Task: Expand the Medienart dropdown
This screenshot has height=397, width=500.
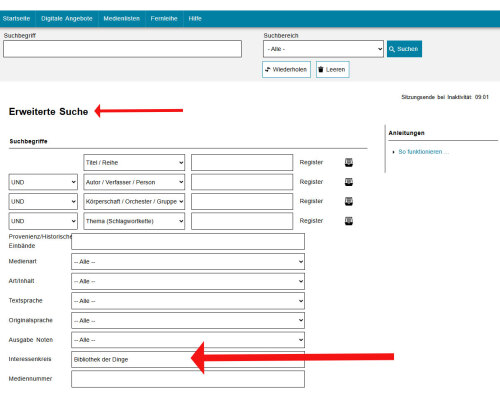Action: pyautogui.click(x=188, y=262)
